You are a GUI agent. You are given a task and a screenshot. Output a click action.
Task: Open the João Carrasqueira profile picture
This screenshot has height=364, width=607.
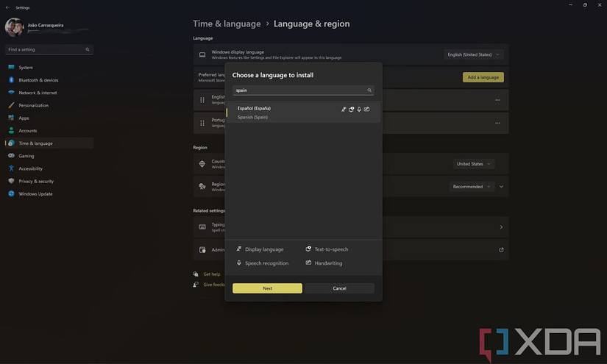point(14,27)
